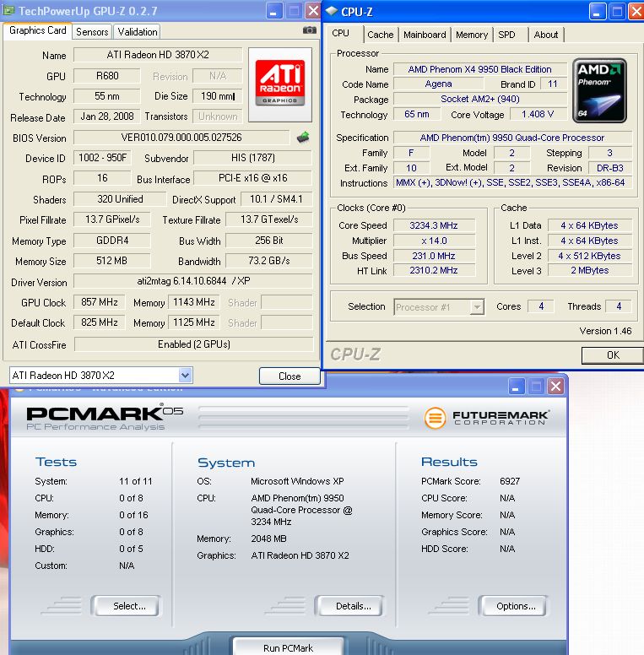
Task: Click the Shaders value 320 Unified
Action: (121, 199)
